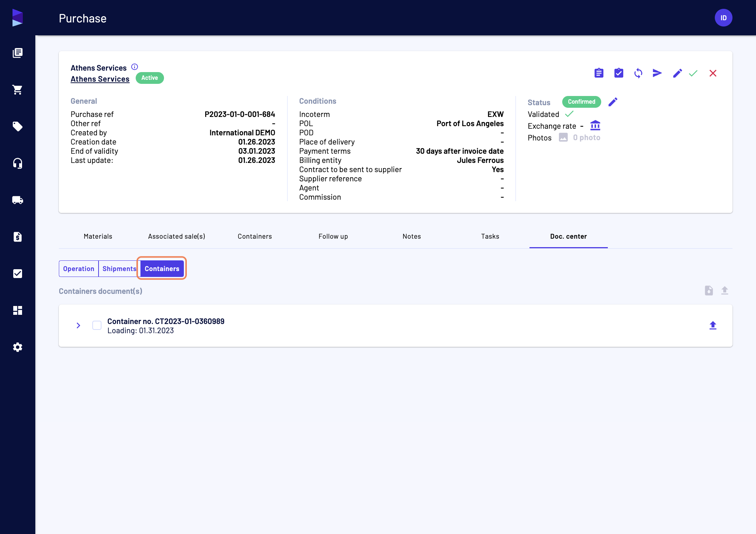Click the clipboard with checkmark icon
Image resolution: width=756 pixels, height=534 pixels.
point(619,73)
